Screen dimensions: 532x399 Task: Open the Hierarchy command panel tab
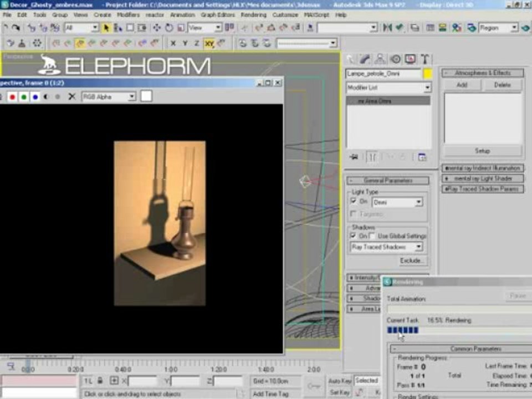380,59
